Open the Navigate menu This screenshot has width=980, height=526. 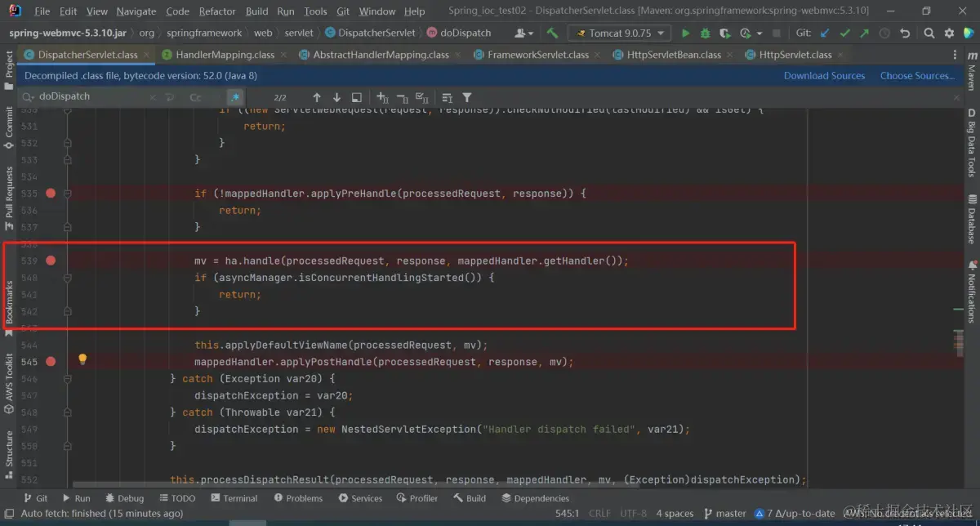pyautogui.click(x=136, y=11)
